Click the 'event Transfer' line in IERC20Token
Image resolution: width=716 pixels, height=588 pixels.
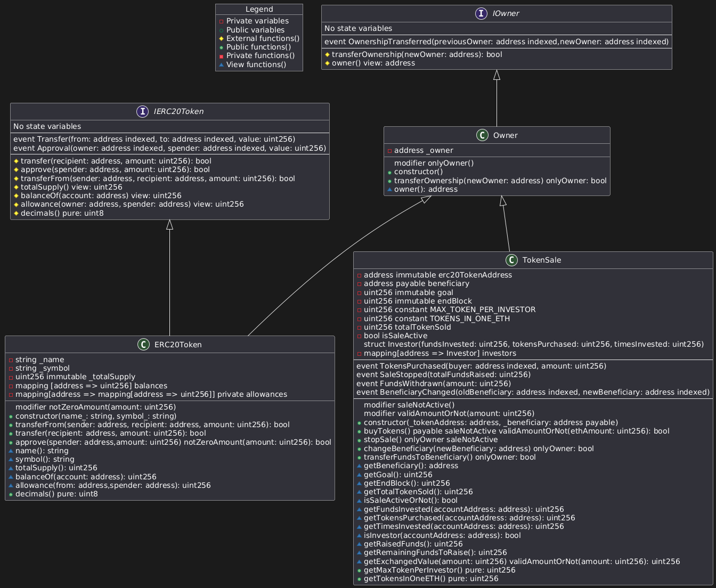pyautogui.click(x=154, y=139)
